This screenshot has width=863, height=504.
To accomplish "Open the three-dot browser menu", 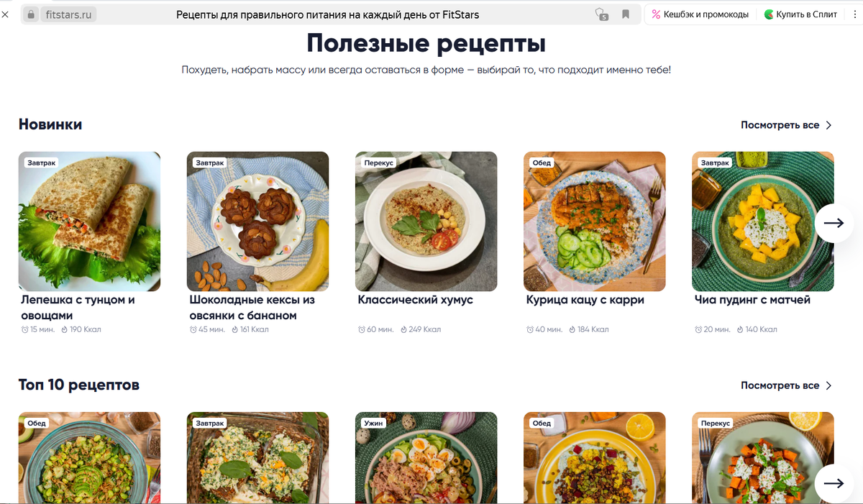I will [854, 14].
